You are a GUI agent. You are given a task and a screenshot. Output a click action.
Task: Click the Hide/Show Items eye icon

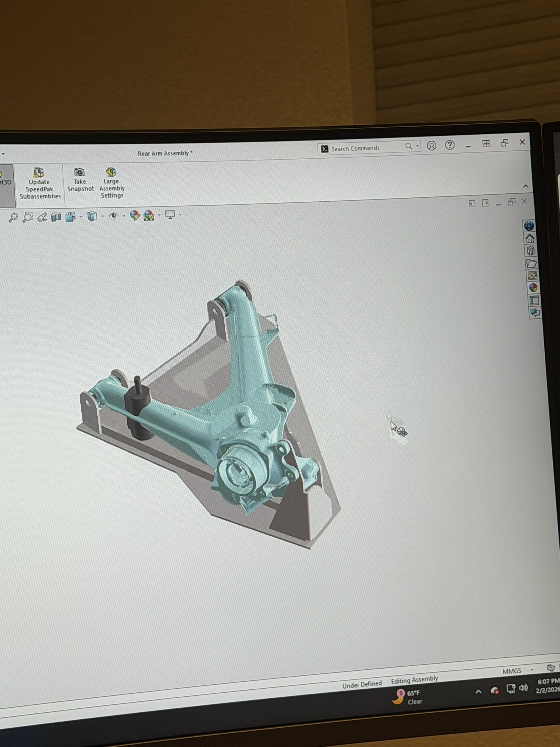click(114, 216)
